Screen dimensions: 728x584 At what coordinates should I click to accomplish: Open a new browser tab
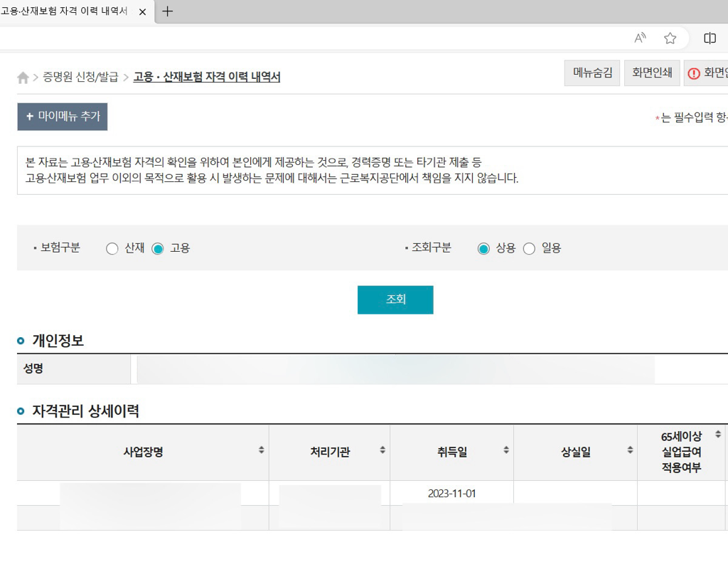pos(168,11)
